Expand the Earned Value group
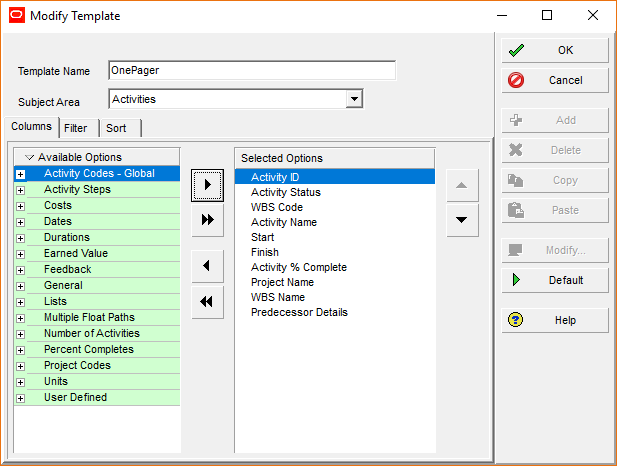This screenshot has height=466, width=617. [x=20, y=254]
